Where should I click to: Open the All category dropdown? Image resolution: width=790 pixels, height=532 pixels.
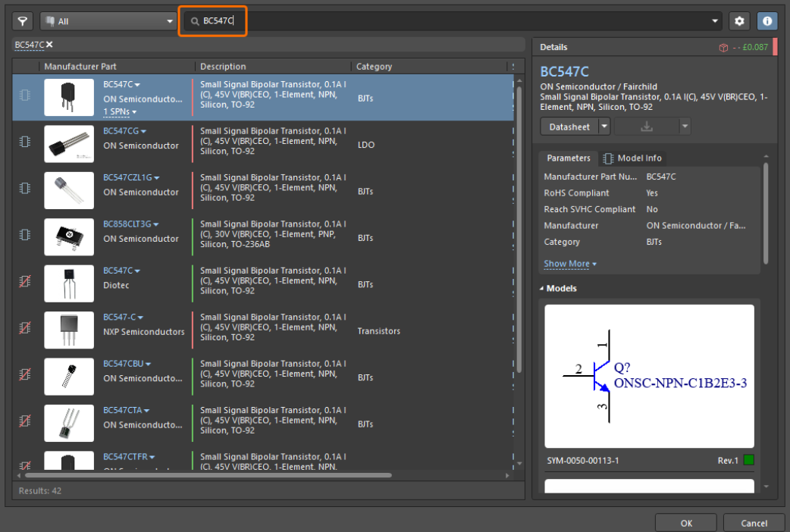point(108,21)
